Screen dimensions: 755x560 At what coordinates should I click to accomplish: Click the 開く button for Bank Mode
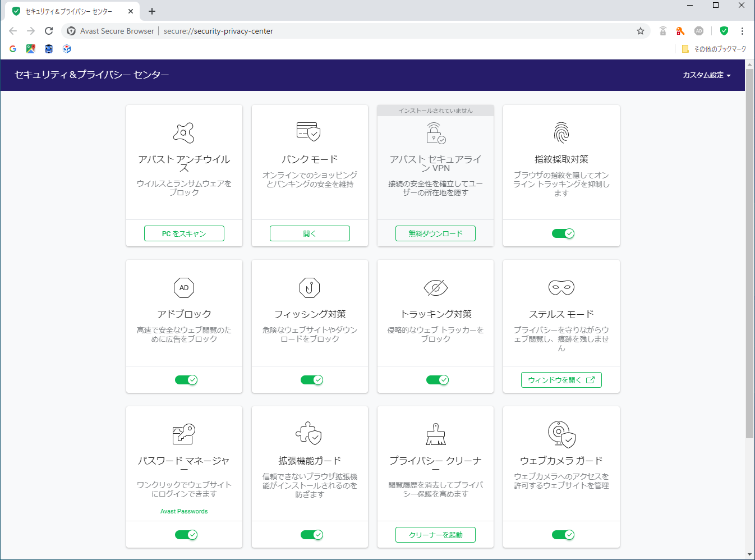tap(310, 233)
